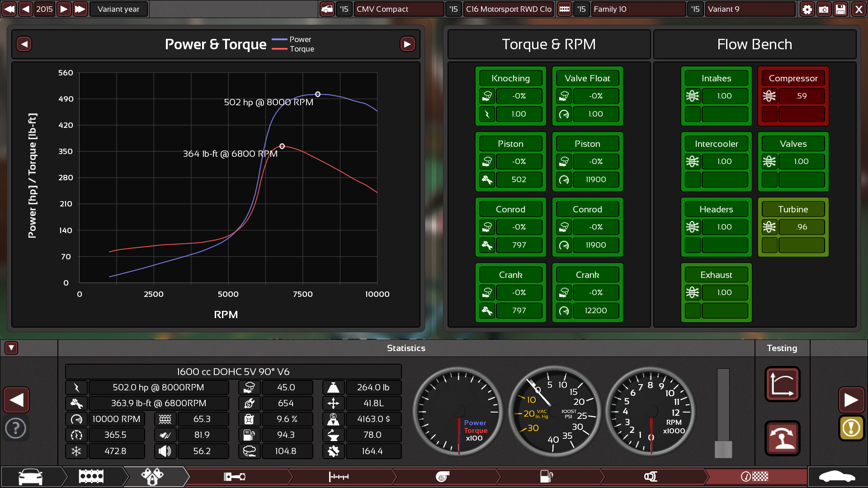The height and width of the screenshot is (488, 868).
Task: Click the fuel system tab icon
Action: [x=546, y=476]
